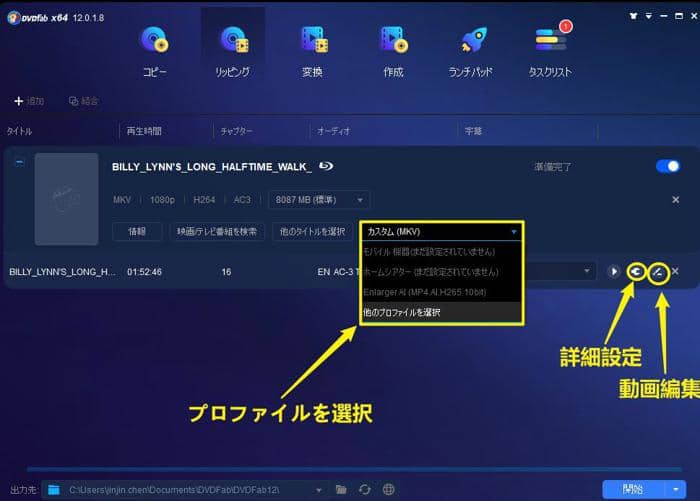Click the 開始 (Start) button
Screen dimensions: 700x501
tap(633, 489)
